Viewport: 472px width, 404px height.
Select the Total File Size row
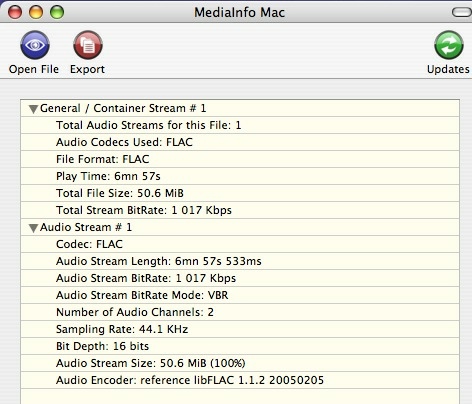(240, 193)
